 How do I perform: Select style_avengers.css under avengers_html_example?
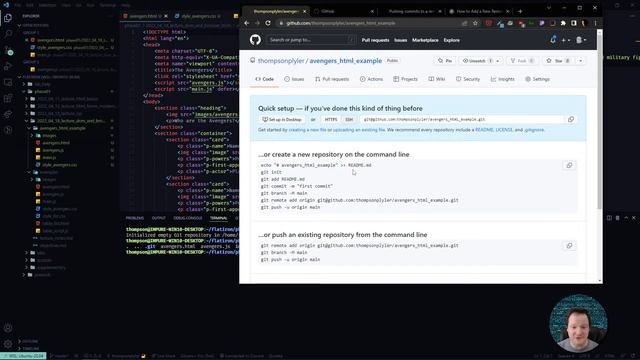coord(60,165)
